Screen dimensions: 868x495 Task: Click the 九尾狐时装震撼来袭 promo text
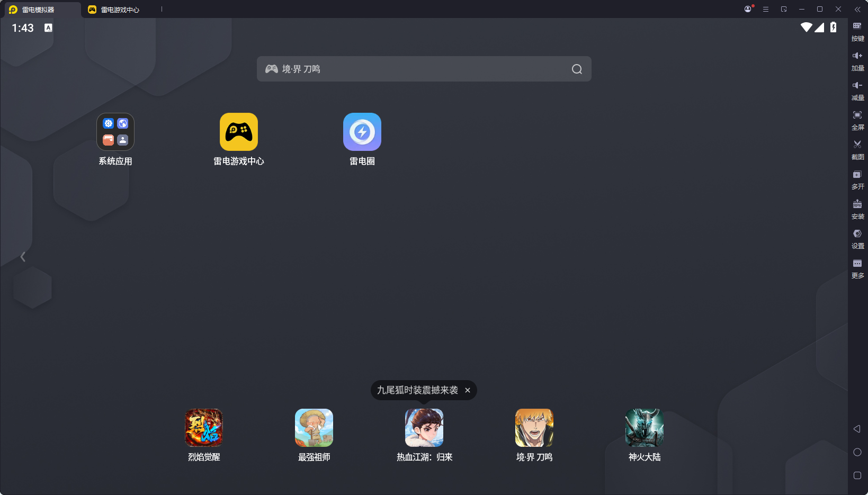[x=417, y=390]
